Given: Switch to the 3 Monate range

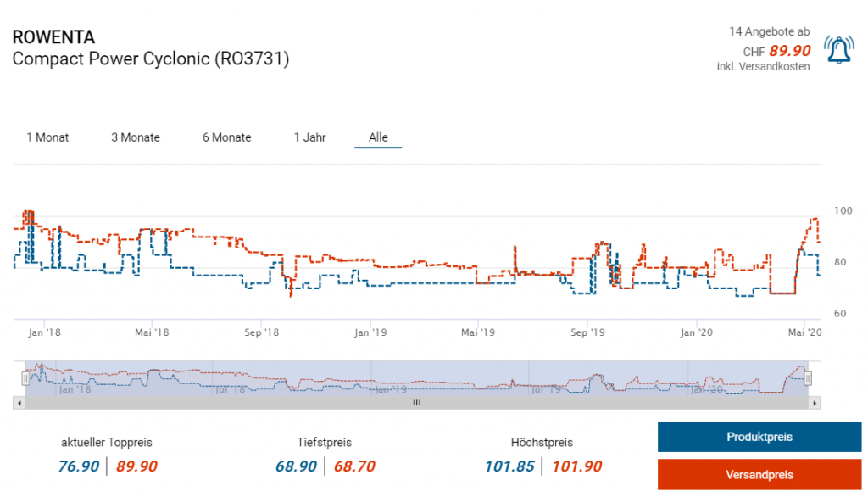Looking at the screenshot, I should pos(136,137).
